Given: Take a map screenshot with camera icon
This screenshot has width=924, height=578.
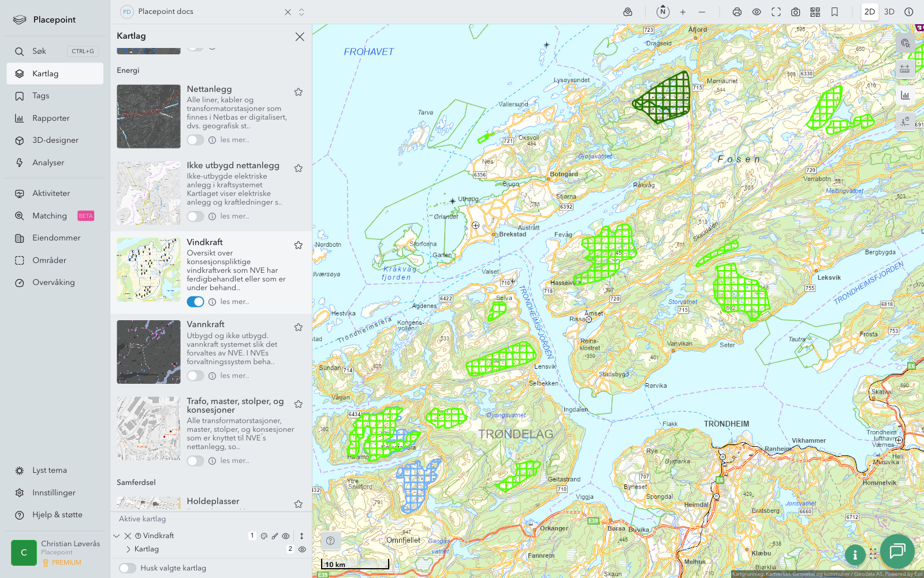Looking at the screenshot, I should click(x=795, y=12).
